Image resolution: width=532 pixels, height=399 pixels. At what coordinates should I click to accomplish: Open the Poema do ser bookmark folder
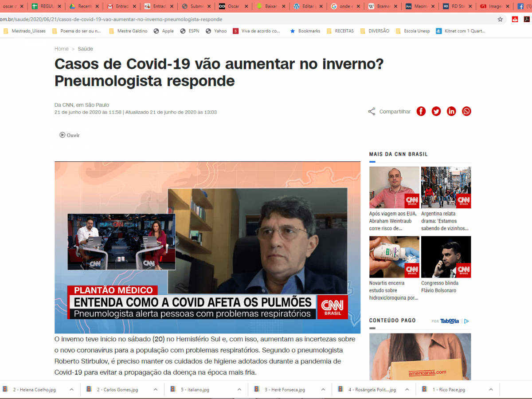coord(77,31)
